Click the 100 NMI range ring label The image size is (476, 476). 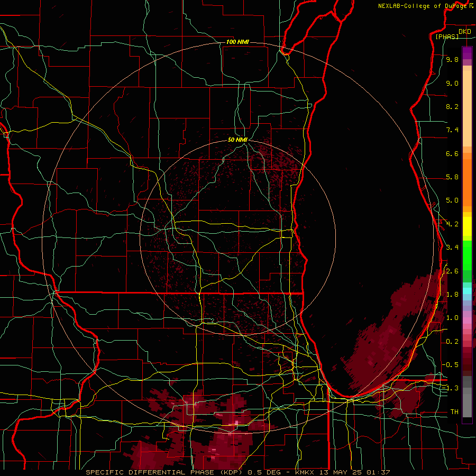click(237, 42)
